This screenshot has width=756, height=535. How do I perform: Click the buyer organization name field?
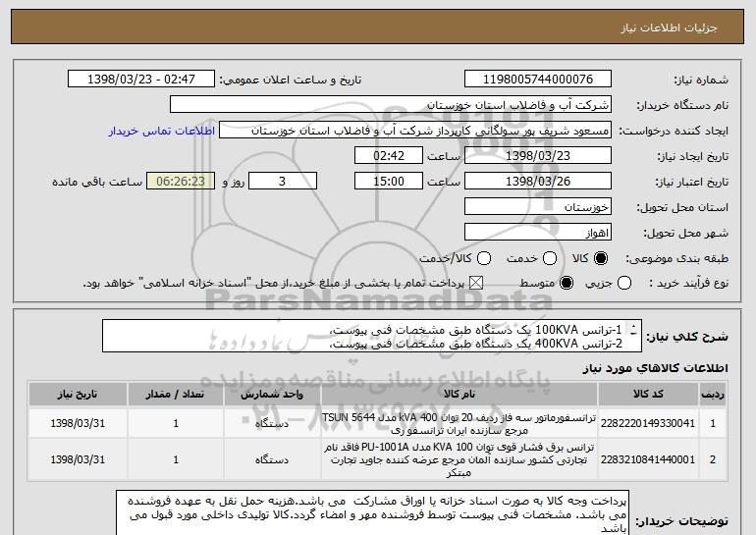pos(391,105)
